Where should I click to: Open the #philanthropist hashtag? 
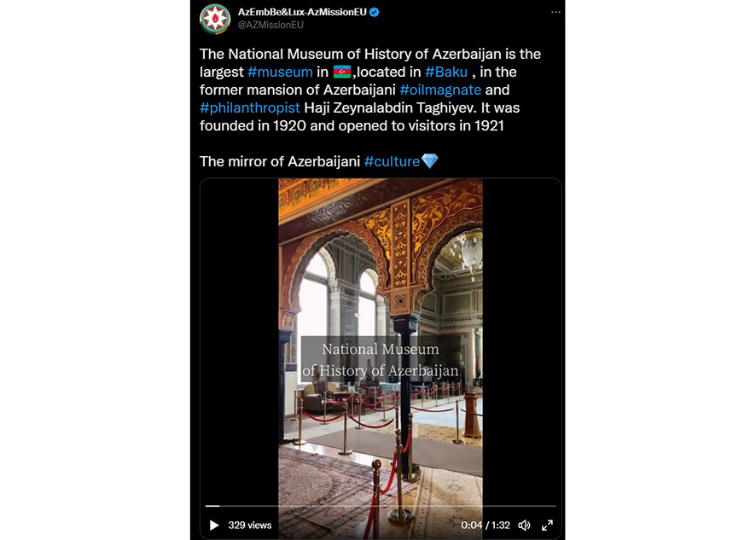click(x=250, y=107)
